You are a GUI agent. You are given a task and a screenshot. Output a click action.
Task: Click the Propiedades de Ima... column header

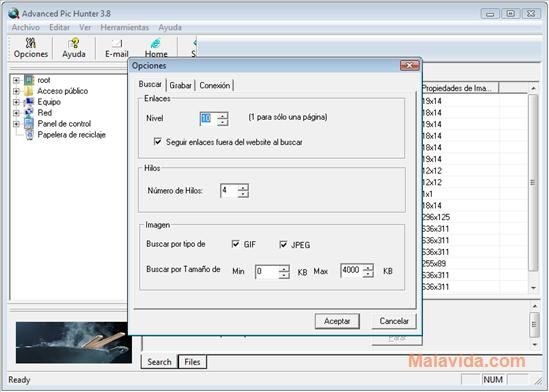pyautogui.click(x=460, y=88)
